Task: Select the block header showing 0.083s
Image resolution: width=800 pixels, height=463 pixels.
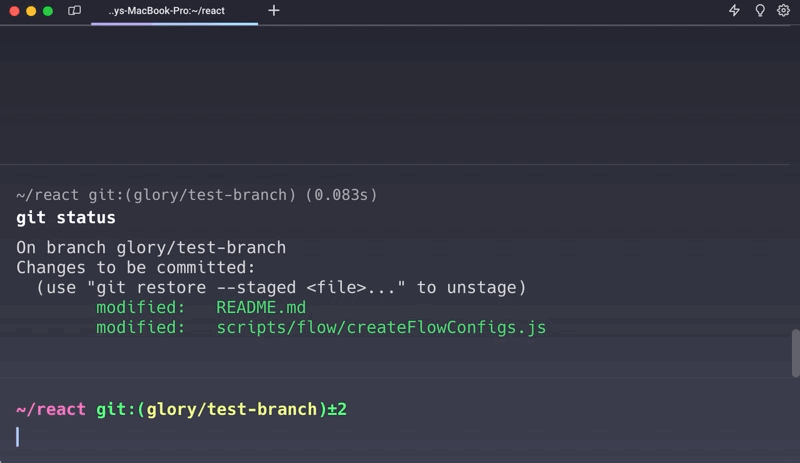Action: tap(196, 194)
